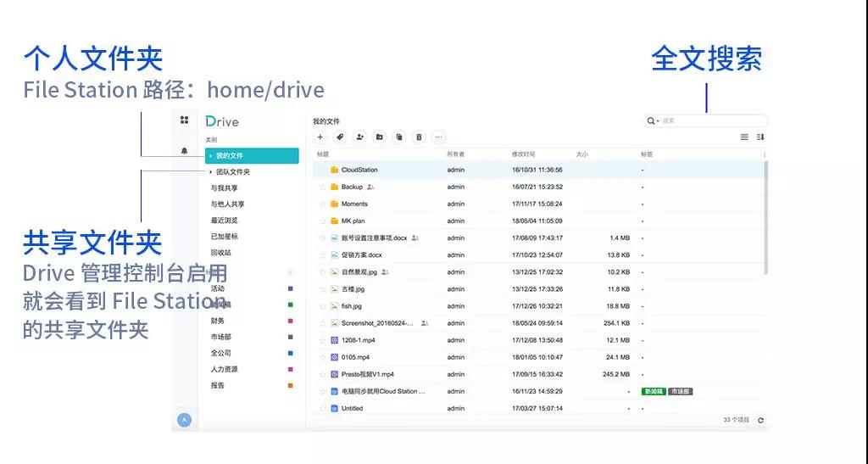Open the search options dropdown arrow

(658, 120)
